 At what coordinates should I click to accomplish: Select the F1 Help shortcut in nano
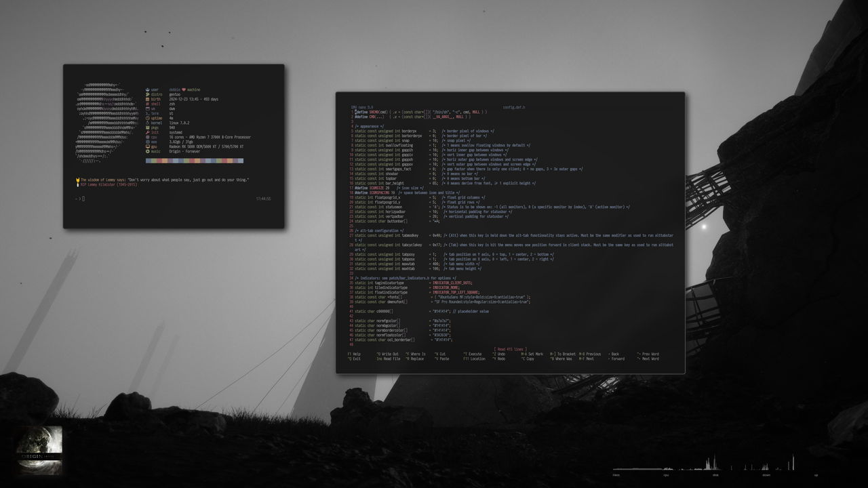[x=354, y=354]
